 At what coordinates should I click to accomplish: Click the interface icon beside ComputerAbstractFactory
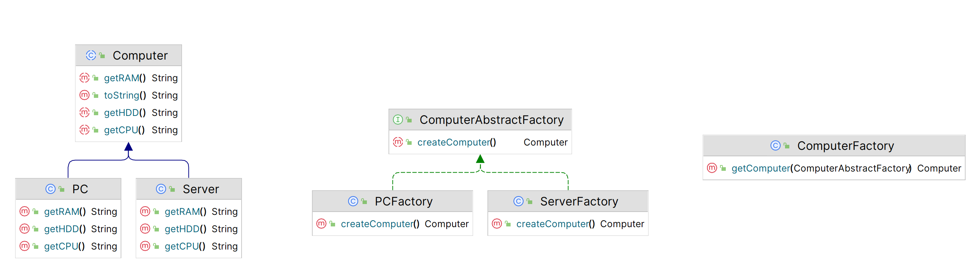coord(398,120)
